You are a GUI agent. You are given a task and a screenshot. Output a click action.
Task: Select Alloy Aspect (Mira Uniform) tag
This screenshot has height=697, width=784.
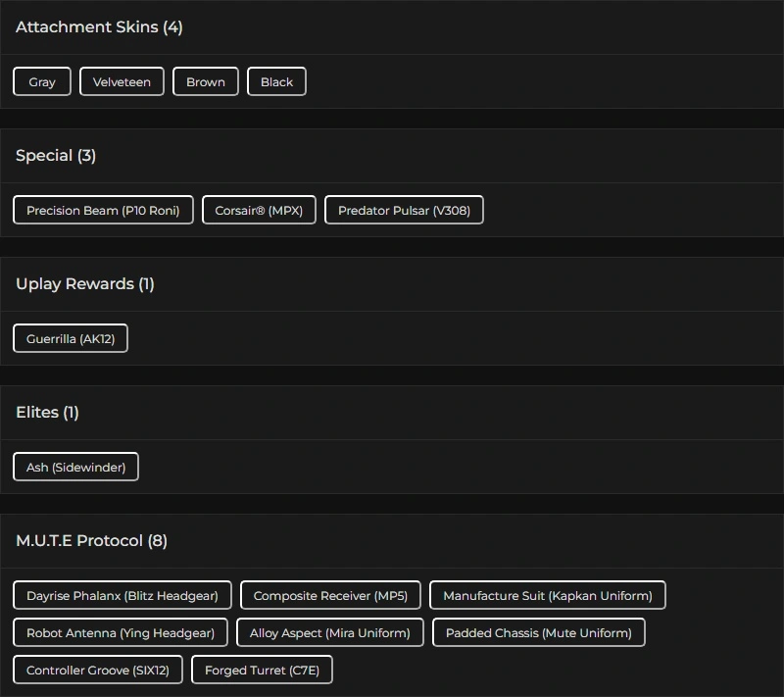coord(330,632)
